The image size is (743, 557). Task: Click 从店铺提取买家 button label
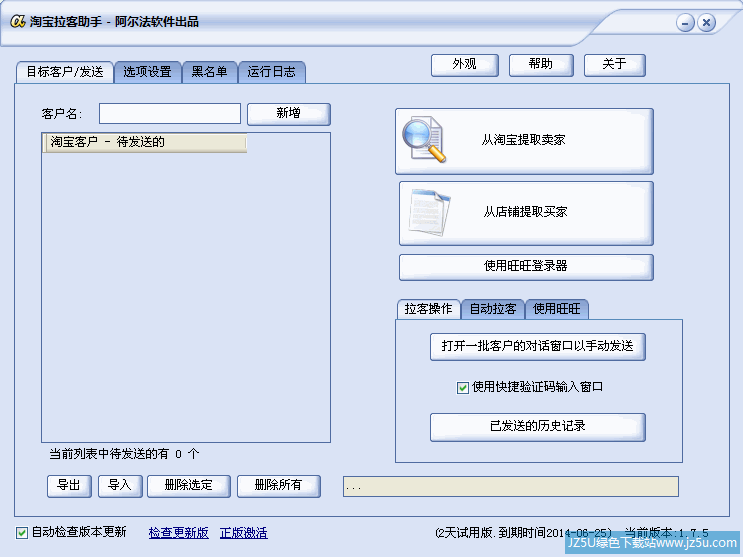[525, 212]
